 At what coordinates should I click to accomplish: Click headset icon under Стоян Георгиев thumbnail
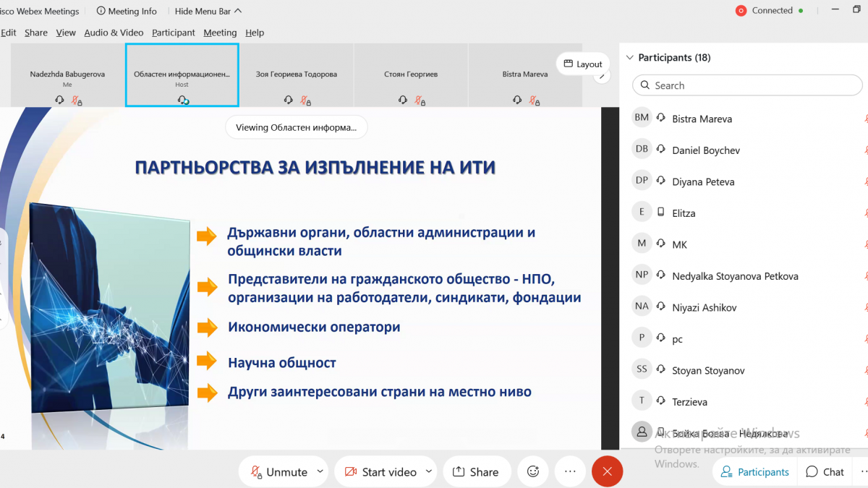tap(403, 100)
